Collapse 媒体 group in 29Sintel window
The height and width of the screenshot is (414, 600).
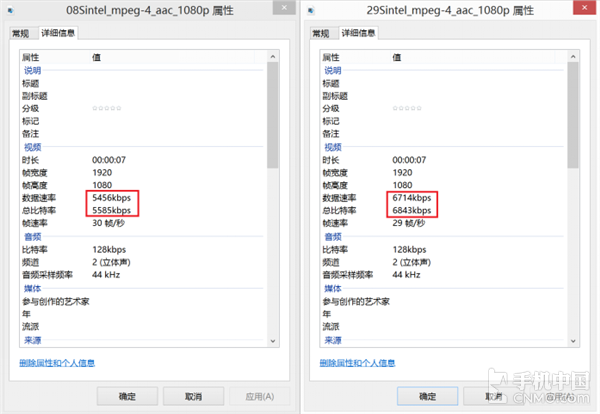[333, 288]
